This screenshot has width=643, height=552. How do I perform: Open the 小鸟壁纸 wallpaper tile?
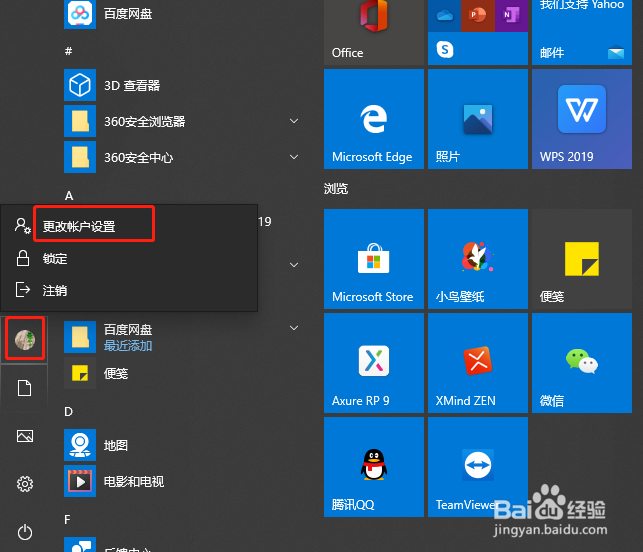pos(478,259)
